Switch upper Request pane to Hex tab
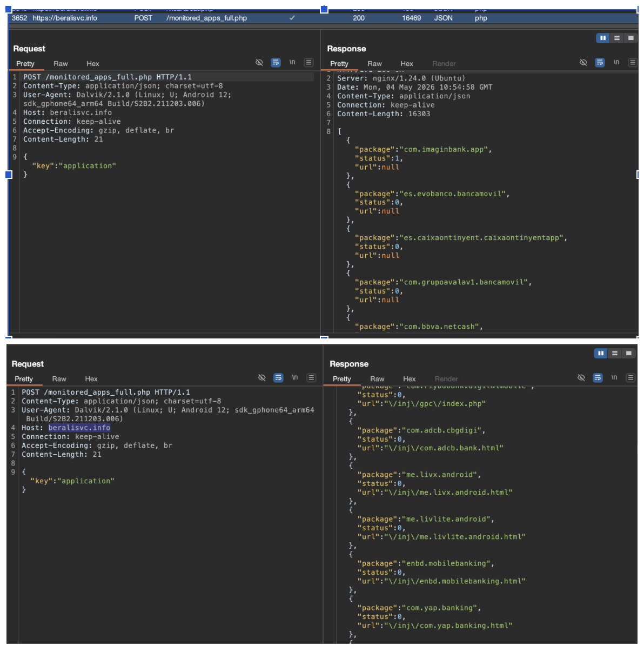The height and width of the screenshot is (652, 644). click(x=93, y=64)
